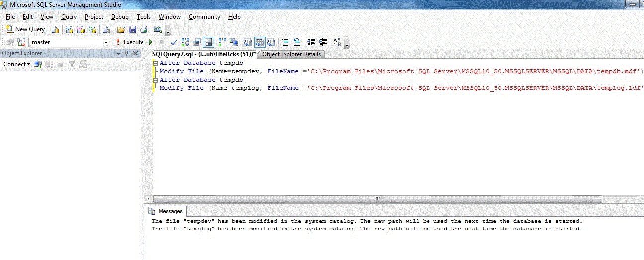This screenshot has height=260, width=644.
Task: Open the Project menu
Action: tap(94, 17)
